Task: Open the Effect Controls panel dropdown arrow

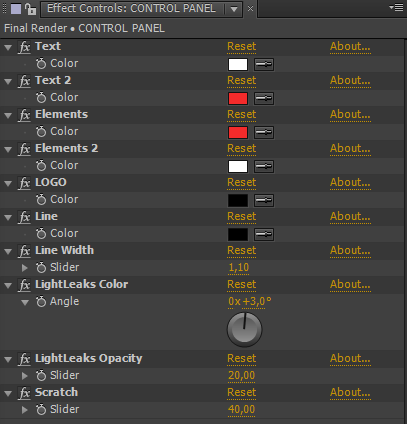Action: pyautogui.click(x=234, y=9)
